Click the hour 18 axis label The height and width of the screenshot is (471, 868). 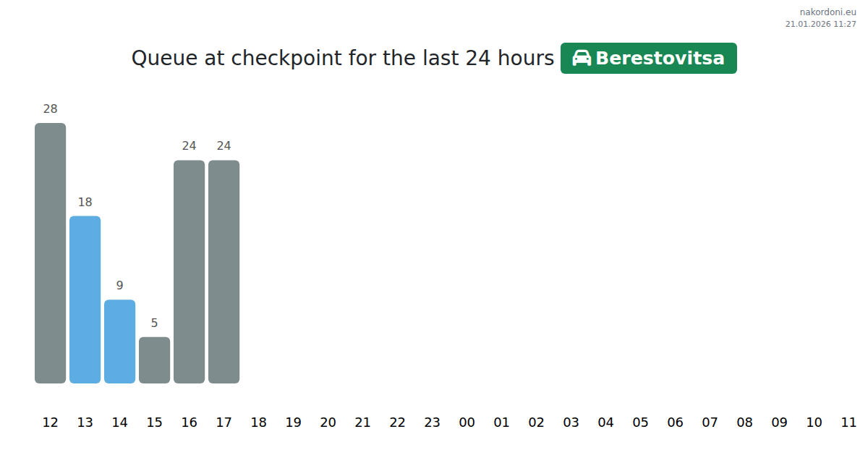pyautogui.click(x=258, y=423)
